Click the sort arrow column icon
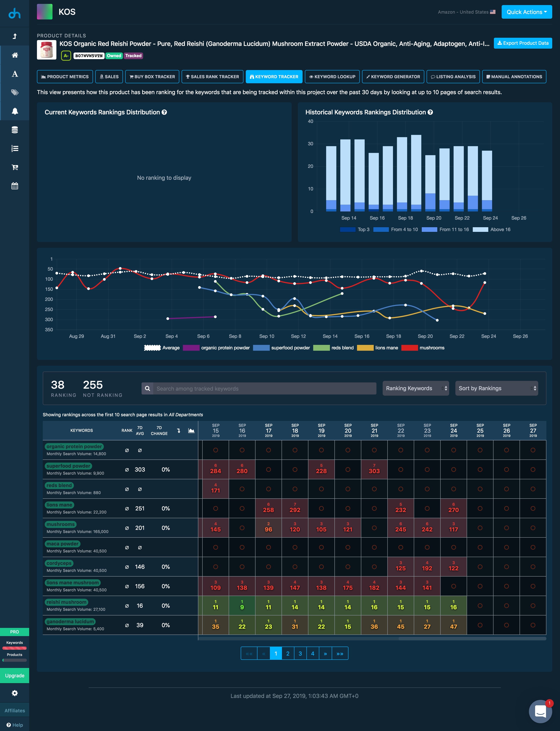 coord(179,430)
